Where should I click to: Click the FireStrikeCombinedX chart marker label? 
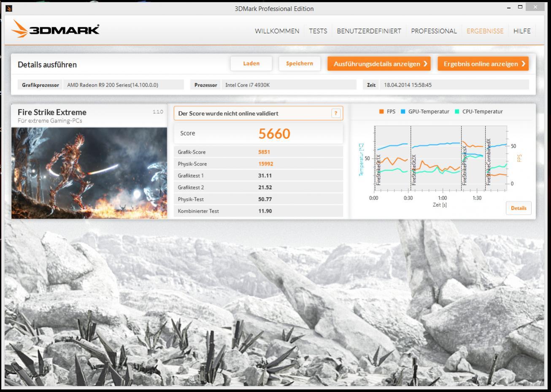tap(489, 162)
